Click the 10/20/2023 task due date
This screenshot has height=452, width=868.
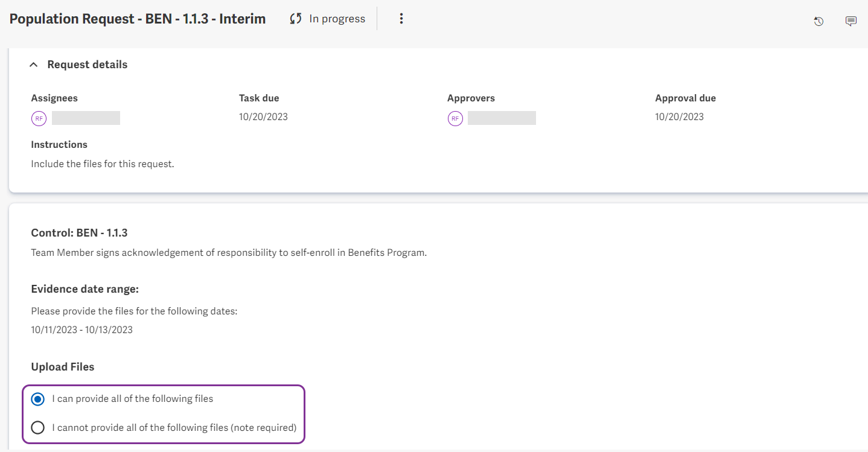(x=263, y=116)
